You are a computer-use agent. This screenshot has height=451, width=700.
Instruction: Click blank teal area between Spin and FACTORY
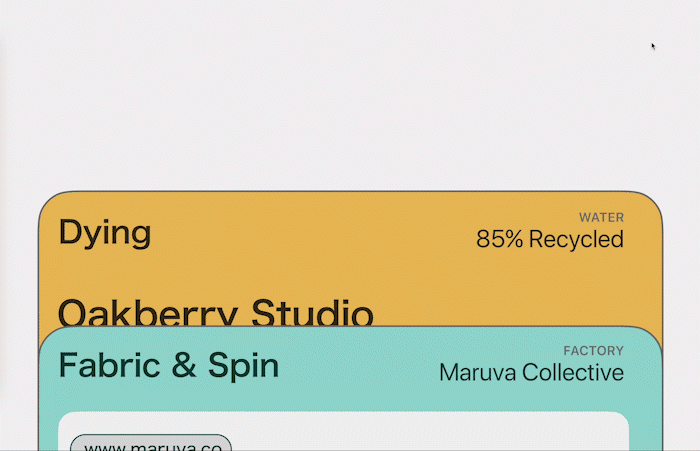pos(357,365)
